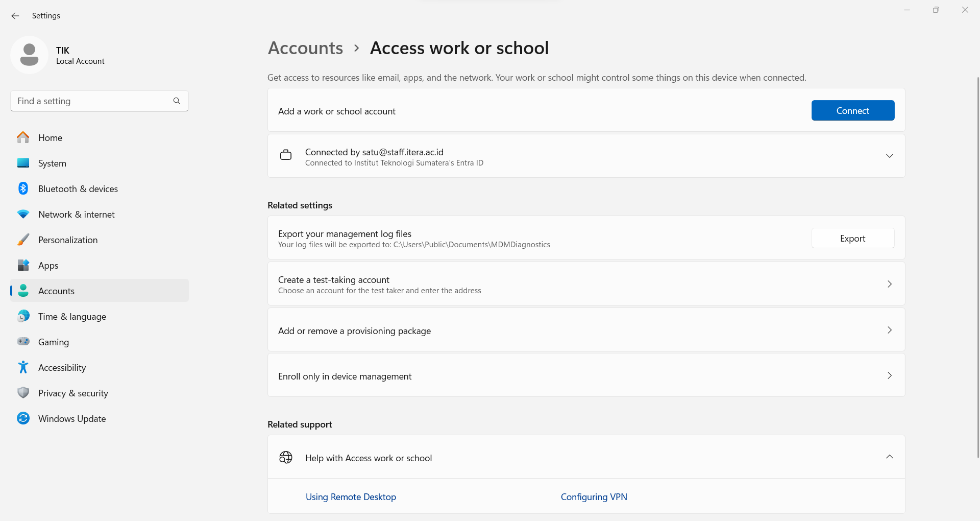Click the back arrow icon
The height and width of the screenshot is (521, 980).
pyautogui.click(x=15, y=16)
